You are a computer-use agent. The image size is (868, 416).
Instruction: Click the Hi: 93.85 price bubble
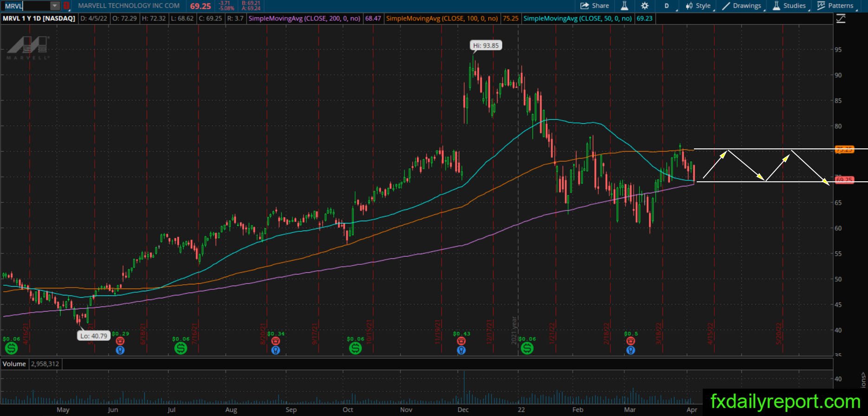486,45
